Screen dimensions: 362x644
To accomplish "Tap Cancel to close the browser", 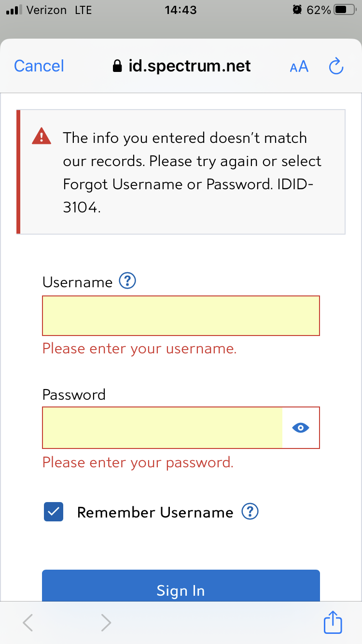I will tap(39, 66).
